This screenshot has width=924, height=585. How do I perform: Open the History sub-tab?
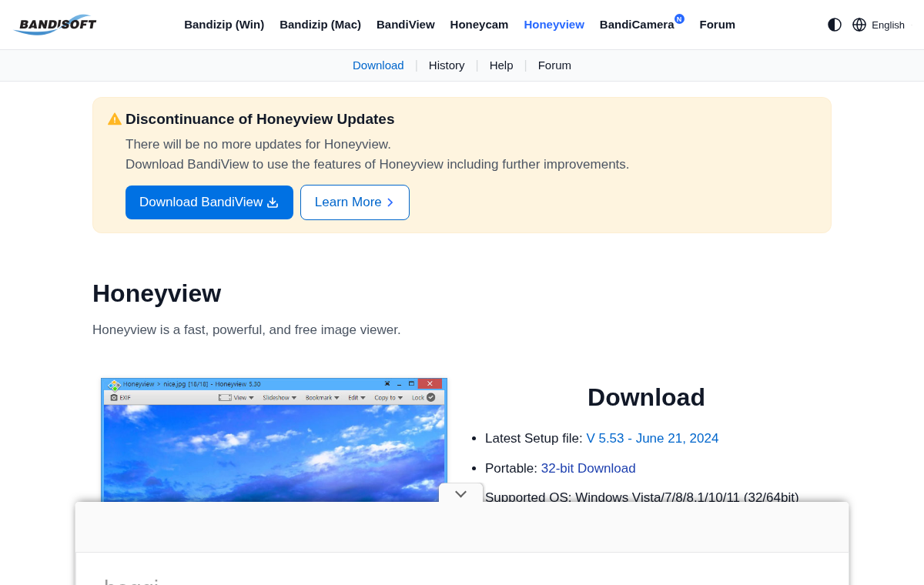pos(447,65)
